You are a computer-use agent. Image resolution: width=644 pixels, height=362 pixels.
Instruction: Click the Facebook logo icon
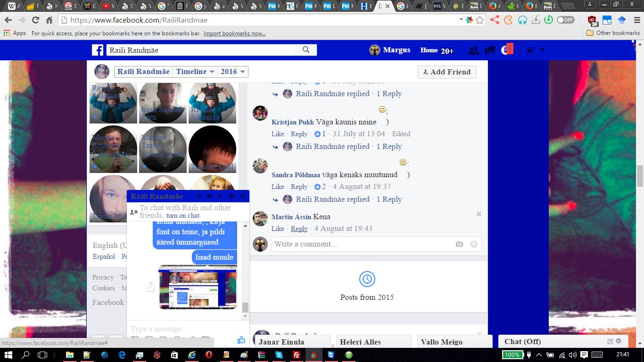tap(98, 50)
